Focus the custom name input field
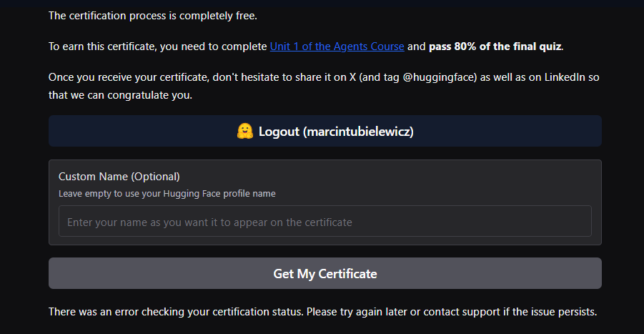The width and height of the screenshot is (644, 334). 325,222
